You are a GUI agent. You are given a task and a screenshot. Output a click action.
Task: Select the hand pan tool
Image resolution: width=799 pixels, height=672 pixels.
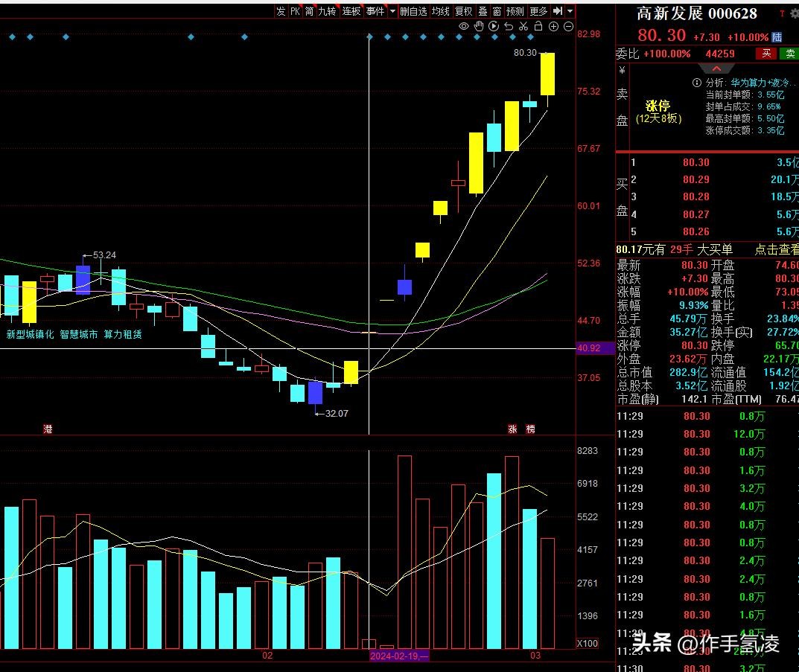(479, 26)
